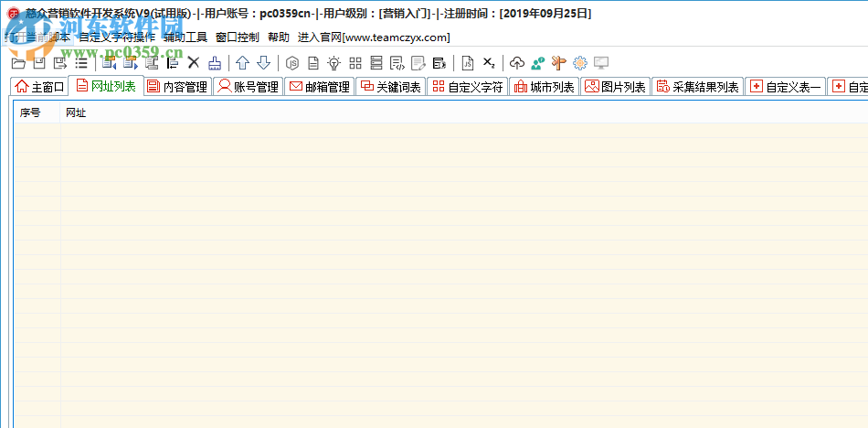Open the 账号管理 tab
The image size is (868, 428).
coord(249,87)
